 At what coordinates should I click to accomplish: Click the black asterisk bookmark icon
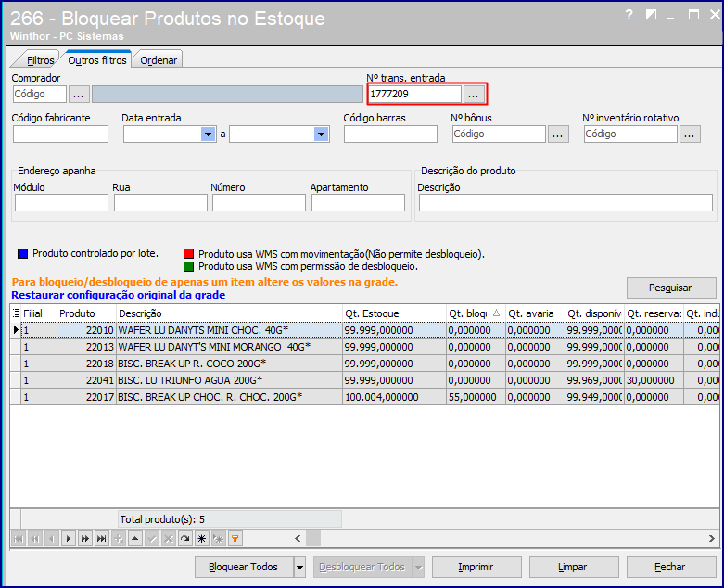202,539
